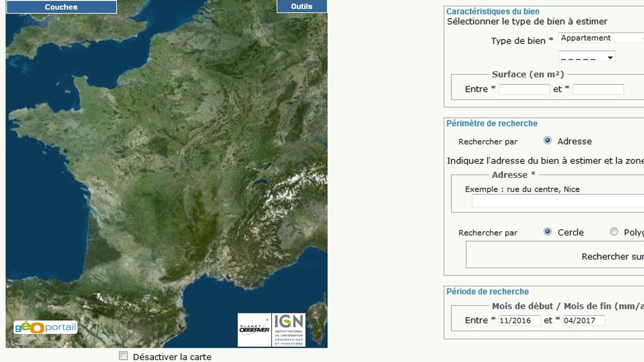Click the address text field
The image size is (644, 362).
tap(557, 201)
